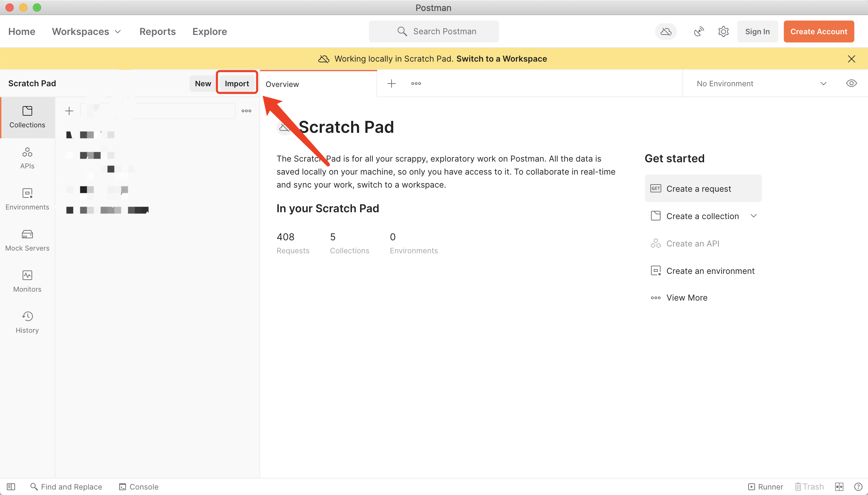The width and height of the screenshot is (868, 495).
Task: Click the Search Postman field
Action: [434, 31]
